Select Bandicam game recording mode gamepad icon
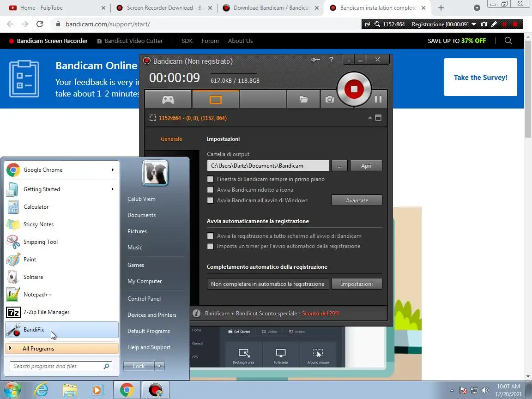Image resolution: width=532 pixels, height=399 pixels. [x=168, y=99]
